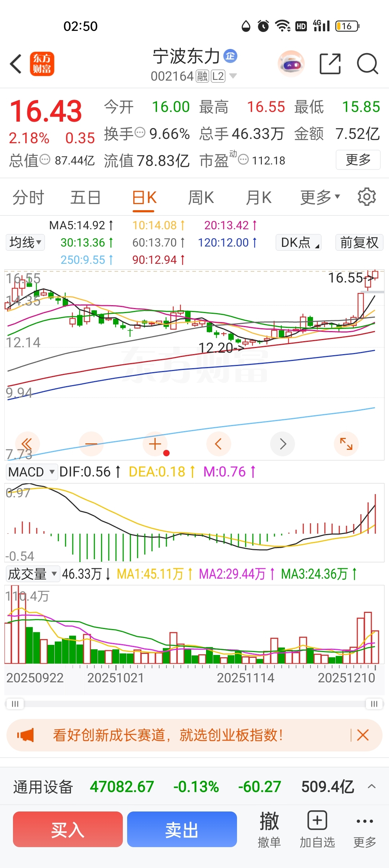This screenshot has height=868, width=389.
Task: Tap the 20251114 date label
Action: [x=246, y=678]
